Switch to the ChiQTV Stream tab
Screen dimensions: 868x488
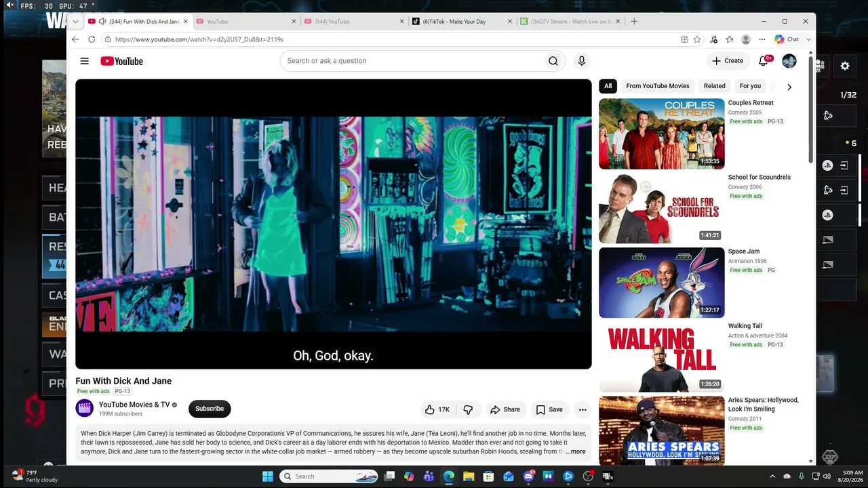pyautogui.click(x=570, y=21)
